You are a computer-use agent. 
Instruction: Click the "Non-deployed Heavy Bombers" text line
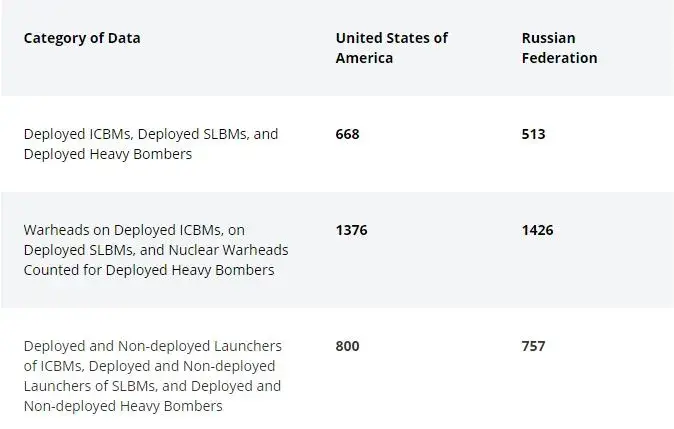coord(123,406)
